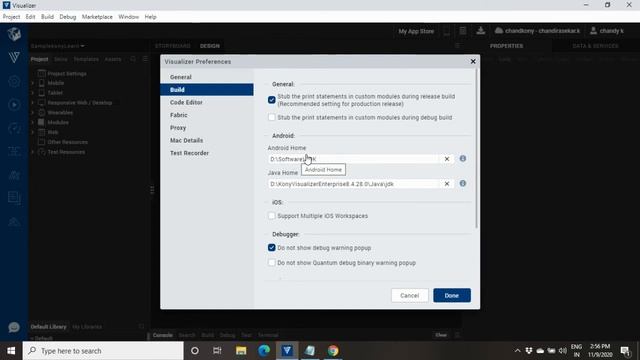Viewport: 640px width, 360px height.
Task: Enable stub print statements during debug build
Action: click(271, 118)
